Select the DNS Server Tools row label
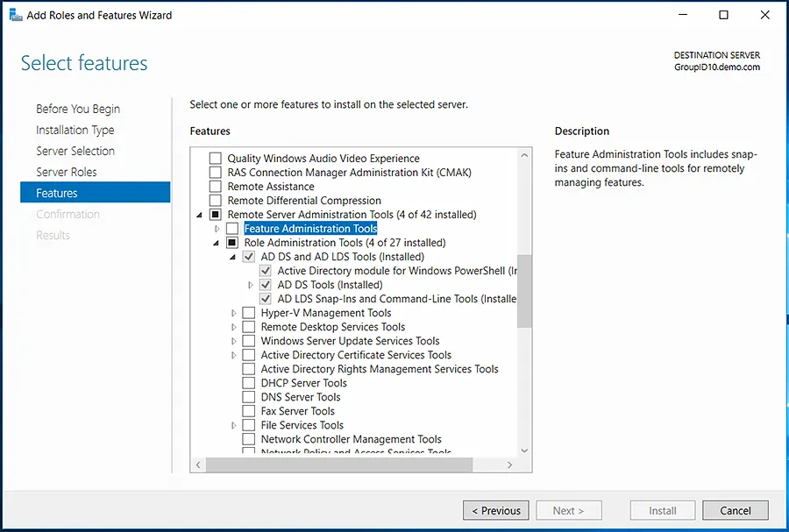 pos(301,397)
